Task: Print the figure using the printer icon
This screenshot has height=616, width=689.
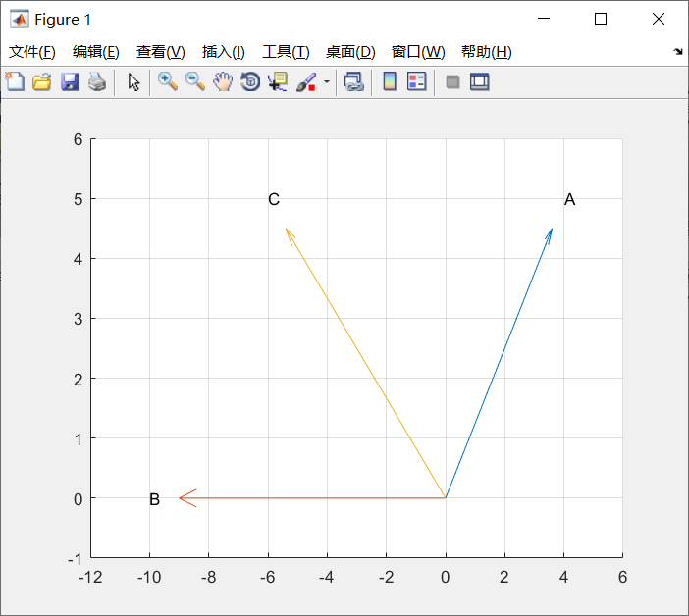Action: [97, 82]
